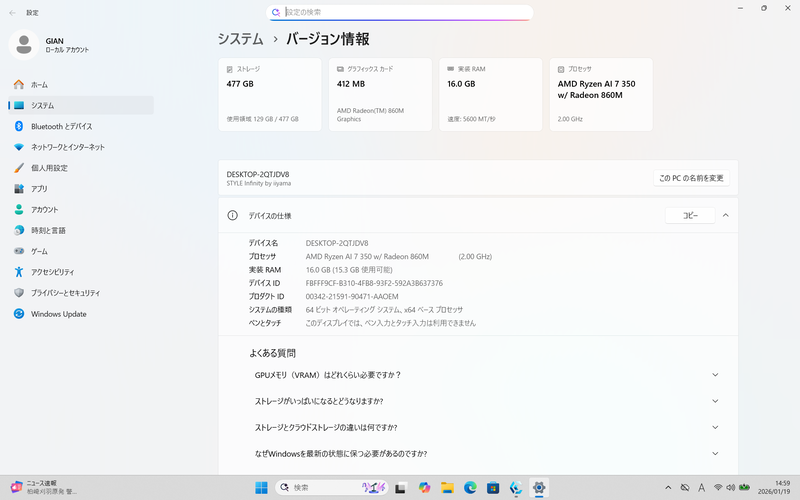The height and width of the screenshot is (500, 800).
Task: Open the ストレージ 477 GB card
Action: point(270,94)
